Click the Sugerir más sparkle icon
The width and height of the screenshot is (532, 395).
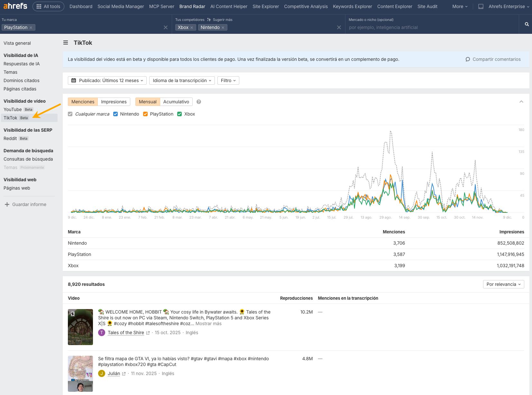pos(209,20)
